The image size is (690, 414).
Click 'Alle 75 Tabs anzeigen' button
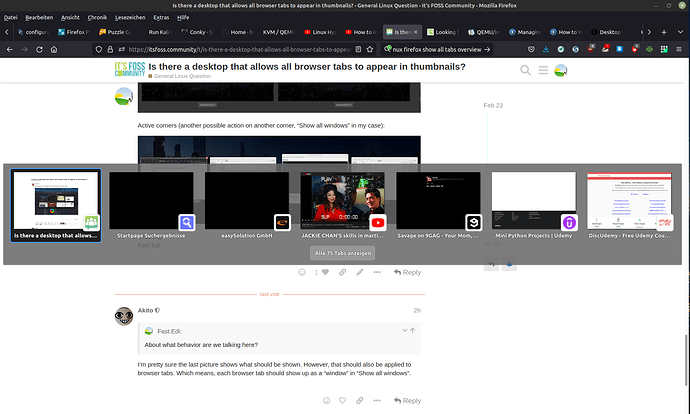point(342,253)
